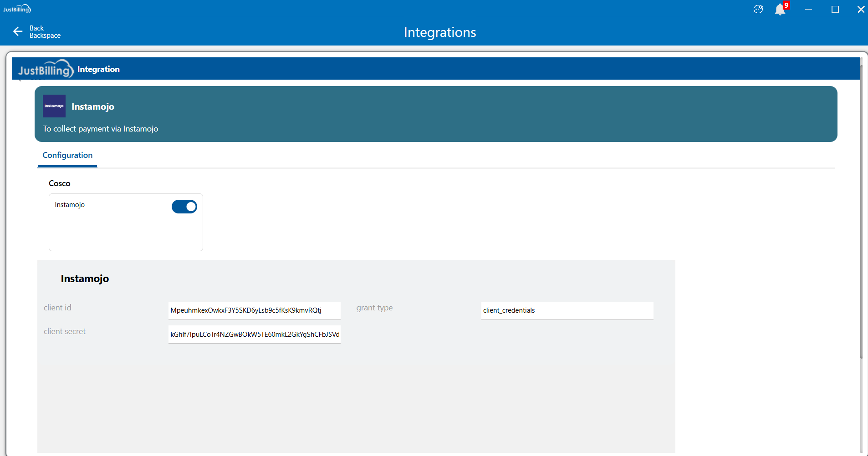The width and height of the screenshot is (868, 456).
Task: Select the grant type field
Action: 567,310
